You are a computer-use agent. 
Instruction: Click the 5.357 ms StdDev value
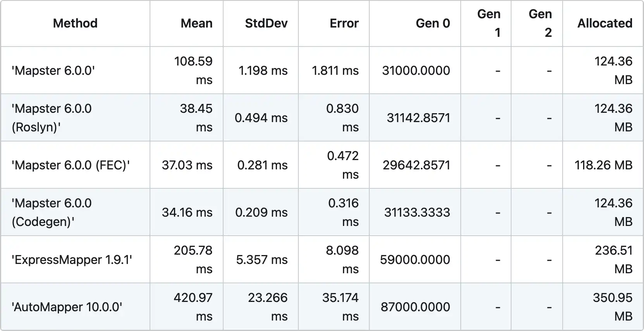(262, 260)
